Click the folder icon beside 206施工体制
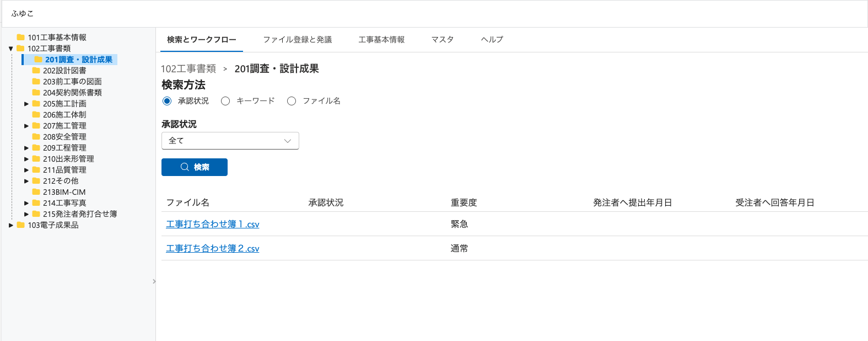This screenshot has width=868, height=341. coord(36,115)
